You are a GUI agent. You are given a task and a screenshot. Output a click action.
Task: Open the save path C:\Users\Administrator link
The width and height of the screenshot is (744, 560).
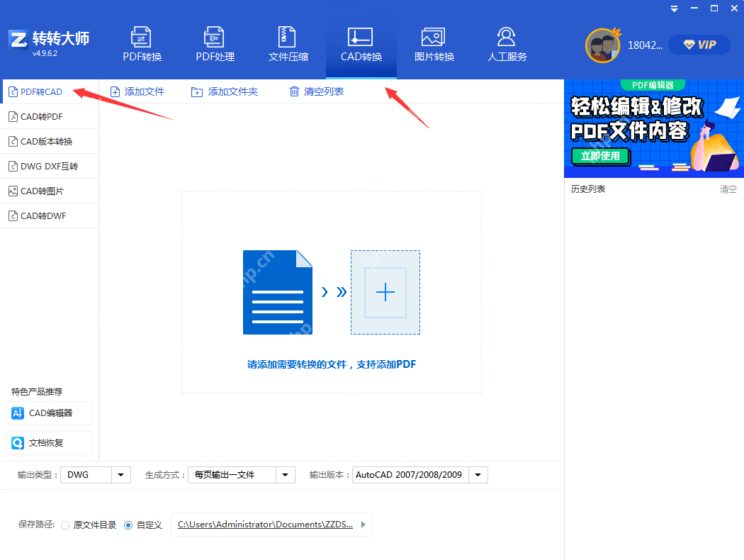[x=265, y=525]
